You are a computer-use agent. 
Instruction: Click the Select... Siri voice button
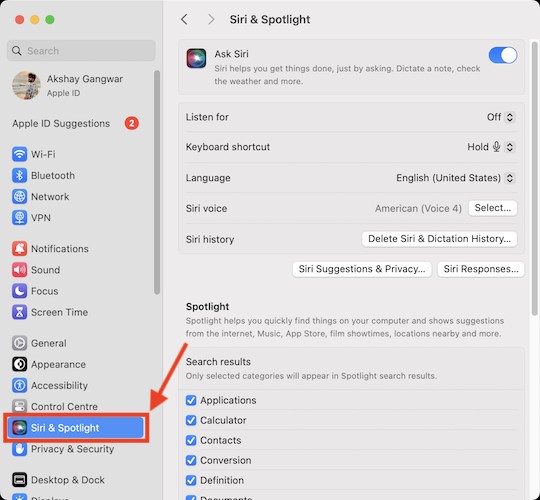492,208
